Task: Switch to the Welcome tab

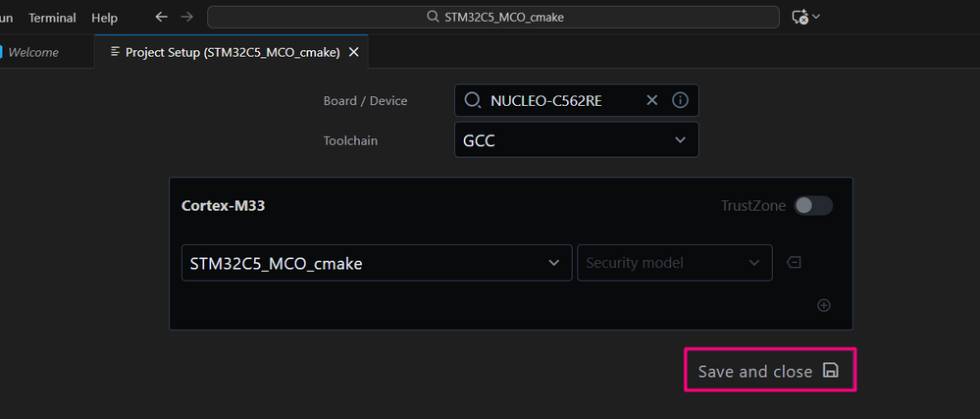Action: pos(33,52)
